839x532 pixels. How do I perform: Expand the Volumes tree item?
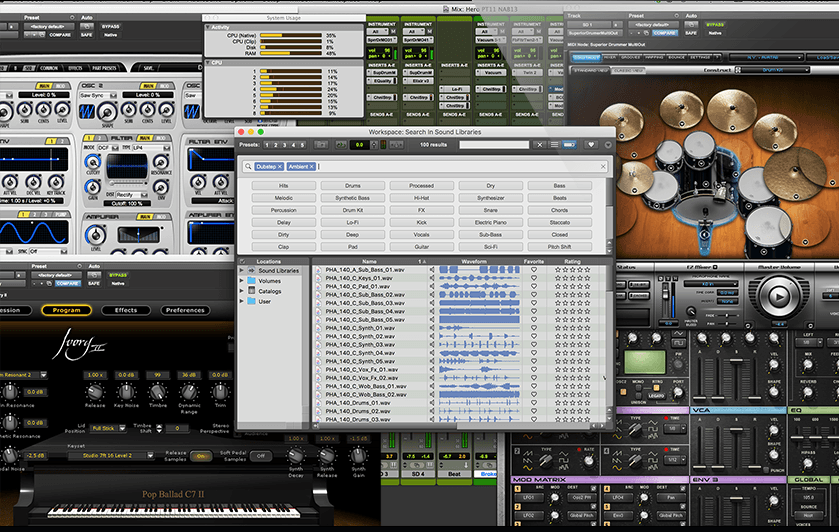click(x=241, y=280)
